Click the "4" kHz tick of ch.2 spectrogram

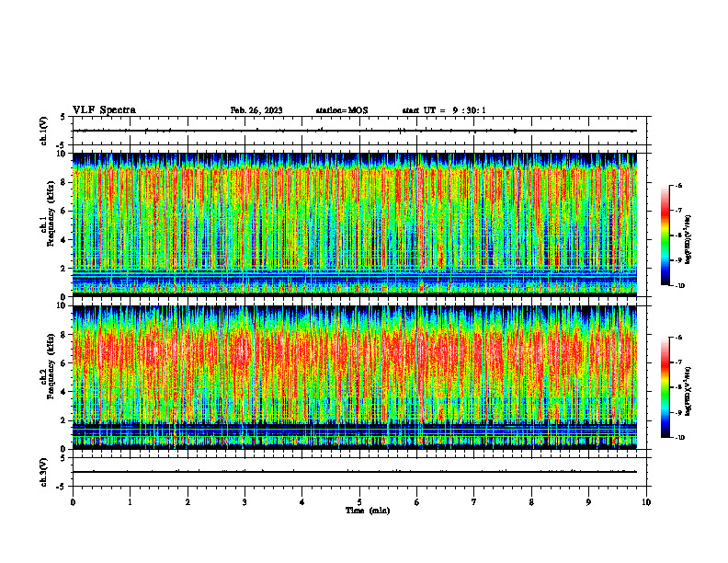[x=63, y=392]
